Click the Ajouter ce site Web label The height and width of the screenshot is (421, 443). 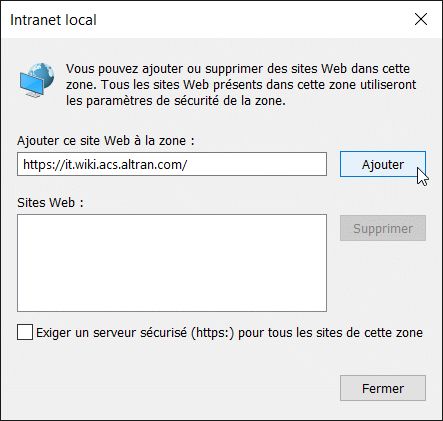click(x=106, y=140)
